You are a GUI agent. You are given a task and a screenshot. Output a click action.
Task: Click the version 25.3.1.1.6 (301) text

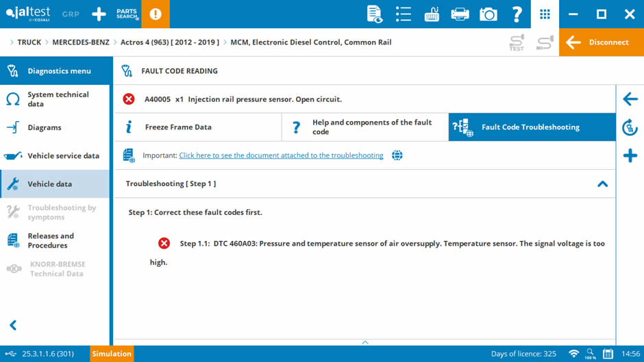pyautogui.click(x=48, y=354)
